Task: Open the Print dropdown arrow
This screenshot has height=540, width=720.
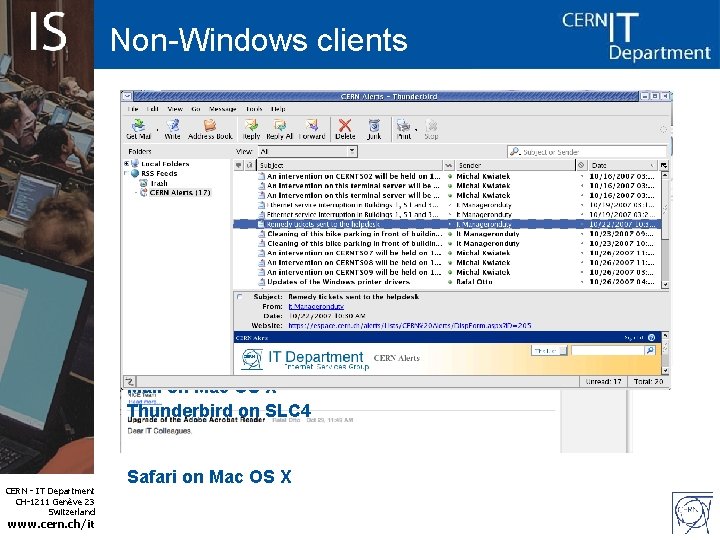Action: (416, 129)
